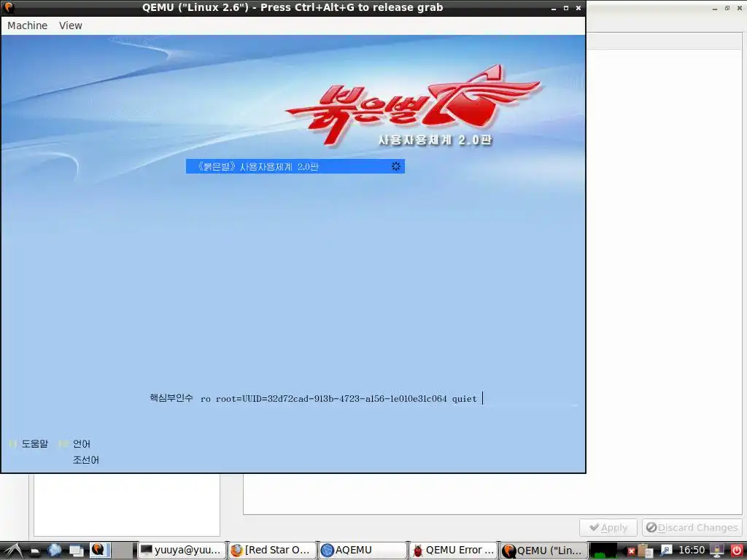Screen dimensions: 747x560
Task: Click the 16:50 clock
Action: pyautogui.click(x=692, y=551)
